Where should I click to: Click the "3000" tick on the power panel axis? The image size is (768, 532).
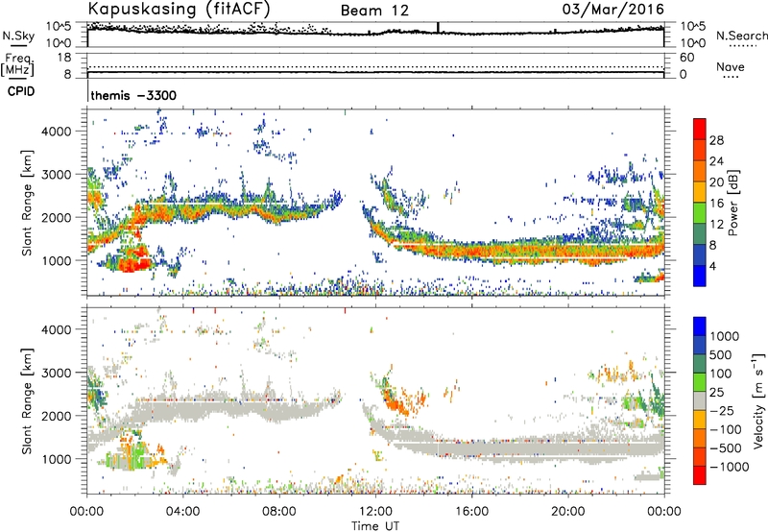56,175
